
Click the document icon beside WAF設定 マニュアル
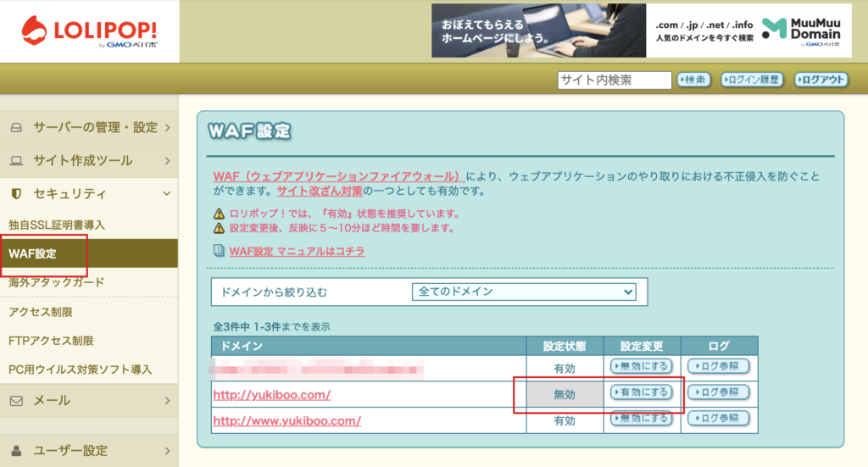220,251
